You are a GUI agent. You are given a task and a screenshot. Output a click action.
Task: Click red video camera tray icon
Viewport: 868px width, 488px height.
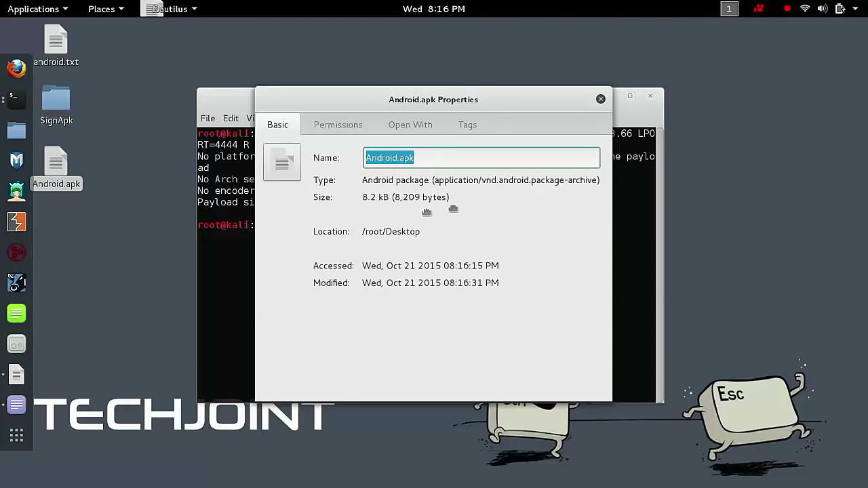tap(759, 9)
